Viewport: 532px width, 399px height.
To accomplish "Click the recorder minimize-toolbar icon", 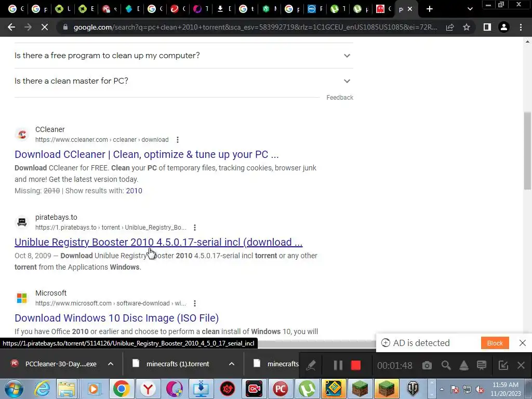I will [503, 365].
